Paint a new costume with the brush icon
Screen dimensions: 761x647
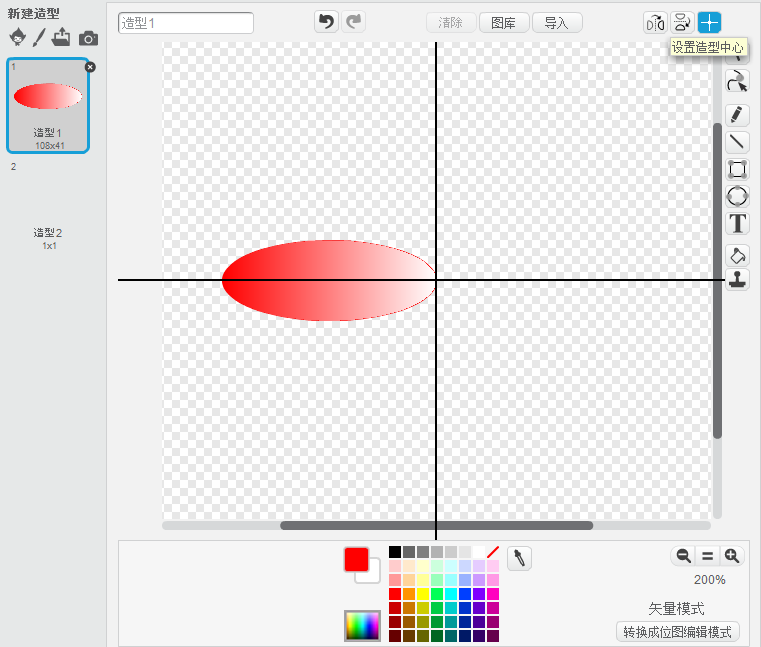pyautogui.click(x=39, y=37)
